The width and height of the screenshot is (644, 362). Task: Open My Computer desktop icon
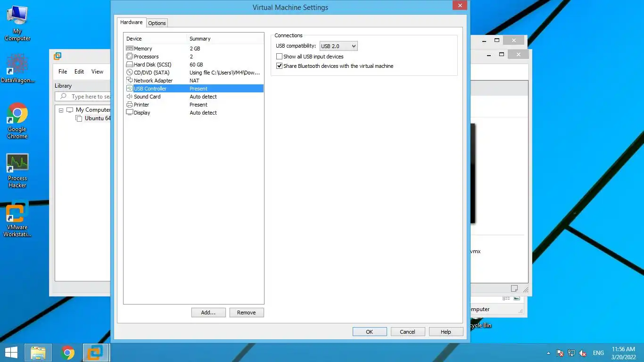tap(17, 24)
